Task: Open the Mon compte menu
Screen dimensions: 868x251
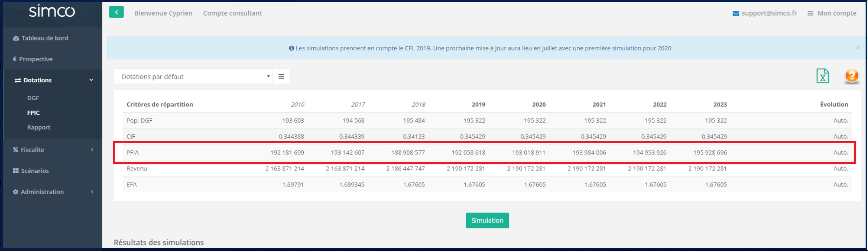Action: point(832,13)
